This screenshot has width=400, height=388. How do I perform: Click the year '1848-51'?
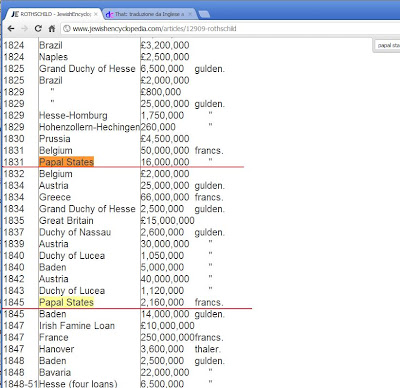pyautogui.click(x=21, y=384)
